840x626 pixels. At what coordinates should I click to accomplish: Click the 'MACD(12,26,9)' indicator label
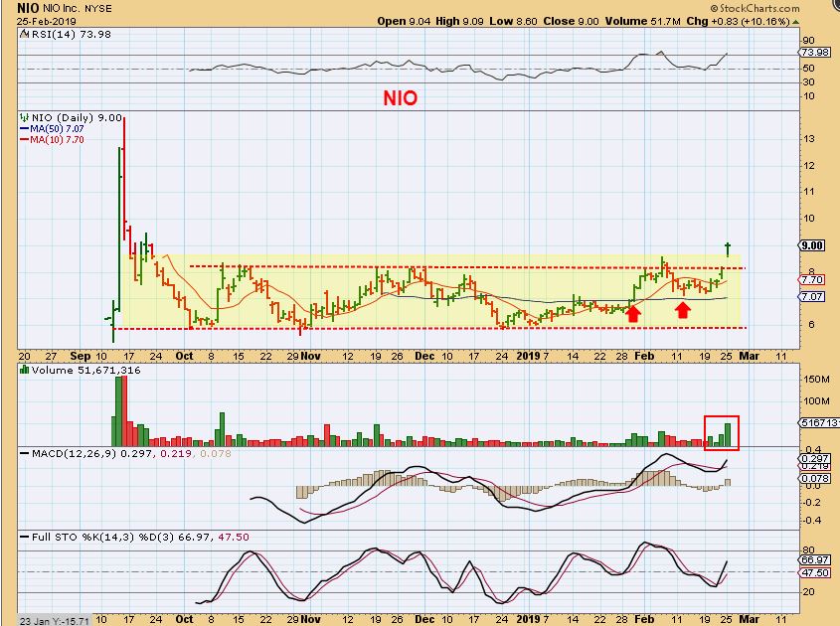(x=68, y=453)
